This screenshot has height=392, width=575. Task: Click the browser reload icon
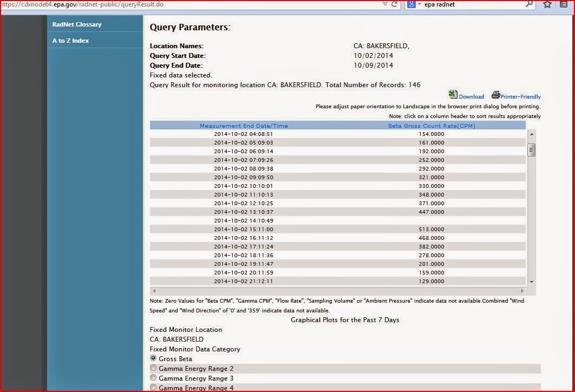[395, 4]
